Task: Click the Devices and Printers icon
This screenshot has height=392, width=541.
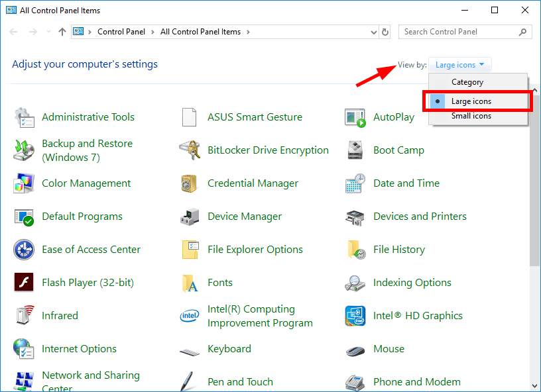Action: [x=355, y=217]
